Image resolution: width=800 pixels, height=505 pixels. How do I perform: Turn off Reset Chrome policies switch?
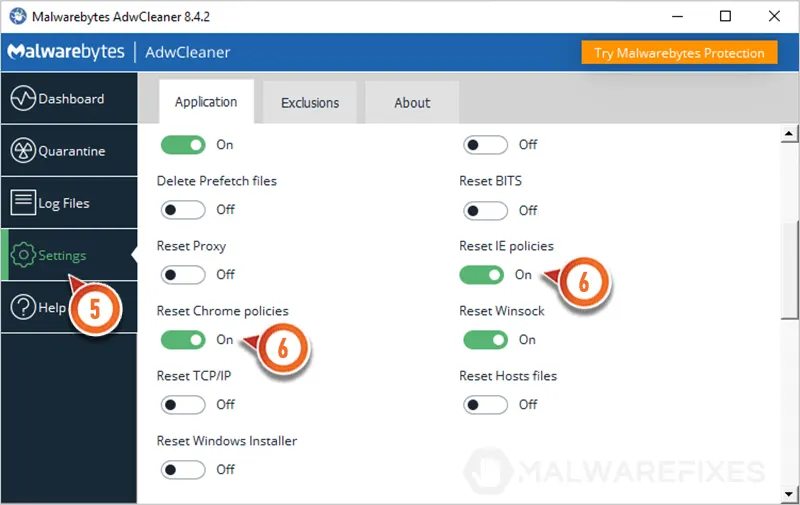pyautogui.click(x=183, y=340)
